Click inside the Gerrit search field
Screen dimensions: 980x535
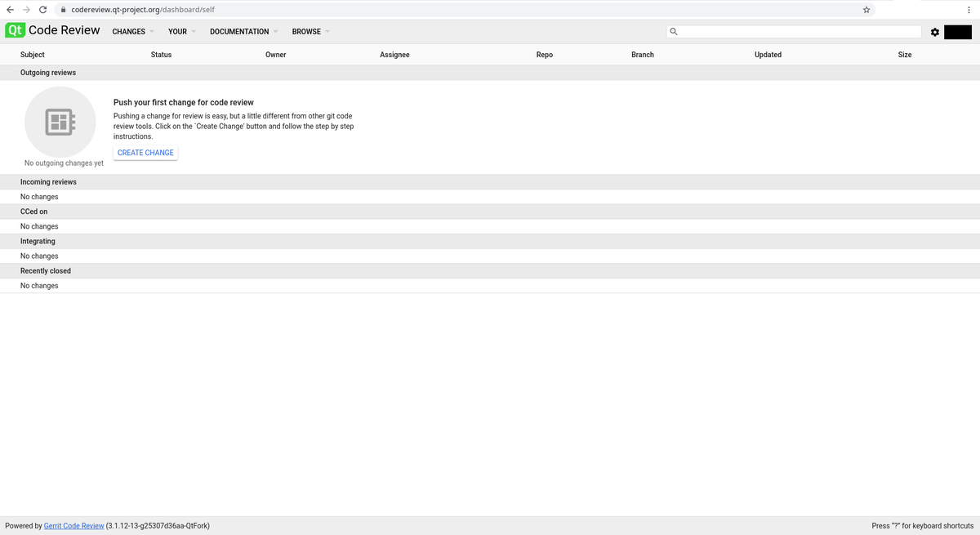pyautogui.click(x=792, y=31)
